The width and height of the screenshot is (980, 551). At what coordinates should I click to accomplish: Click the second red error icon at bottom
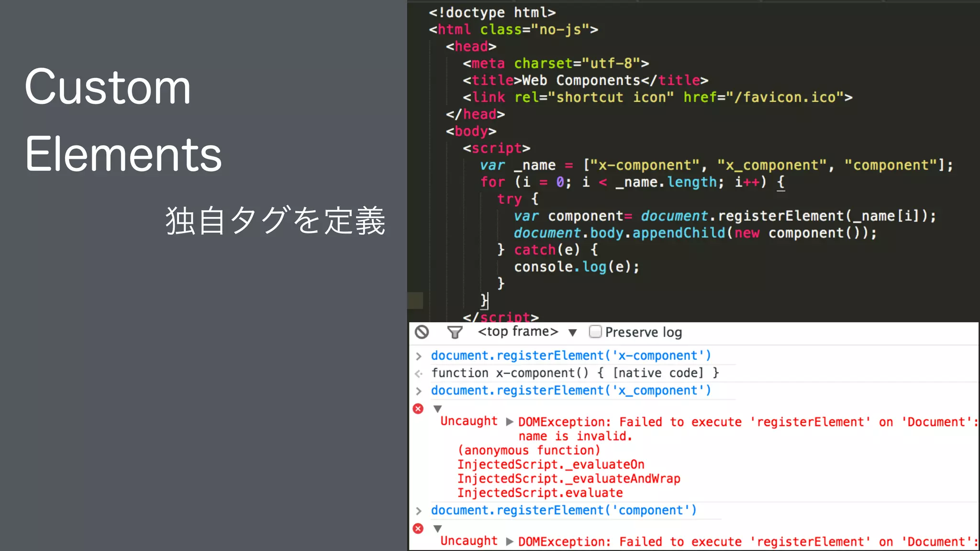click(418, 528)
